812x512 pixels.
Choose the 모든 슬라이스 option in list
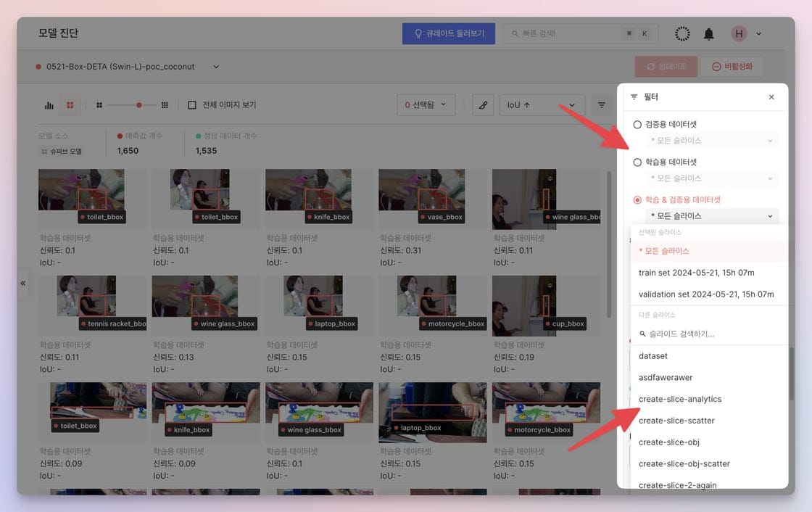coord(708,251)
